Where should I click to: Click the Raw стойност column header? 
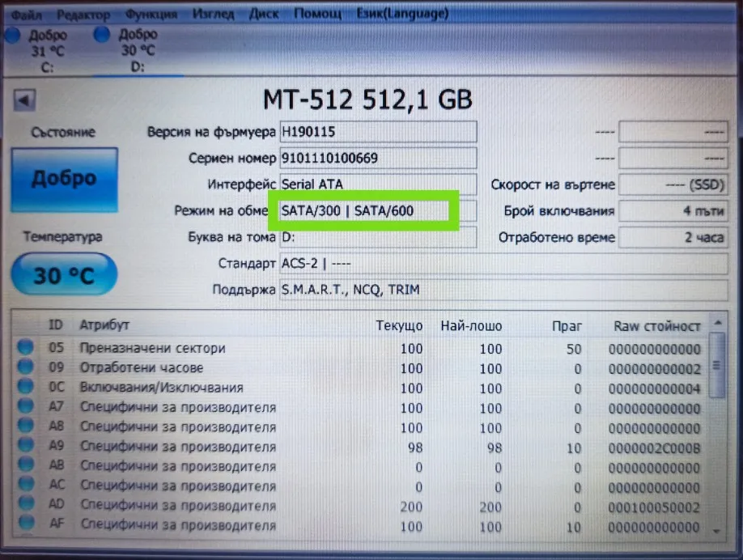coord(656,326)
